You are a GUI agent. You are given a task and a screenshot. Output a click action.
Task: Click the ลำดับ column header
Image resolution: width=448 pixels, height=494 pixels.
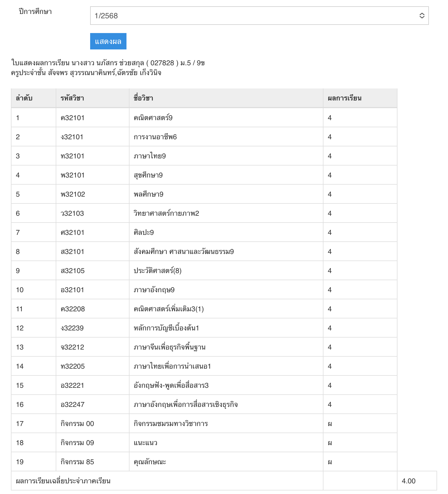pyautogui.click(x=24, y=98)
